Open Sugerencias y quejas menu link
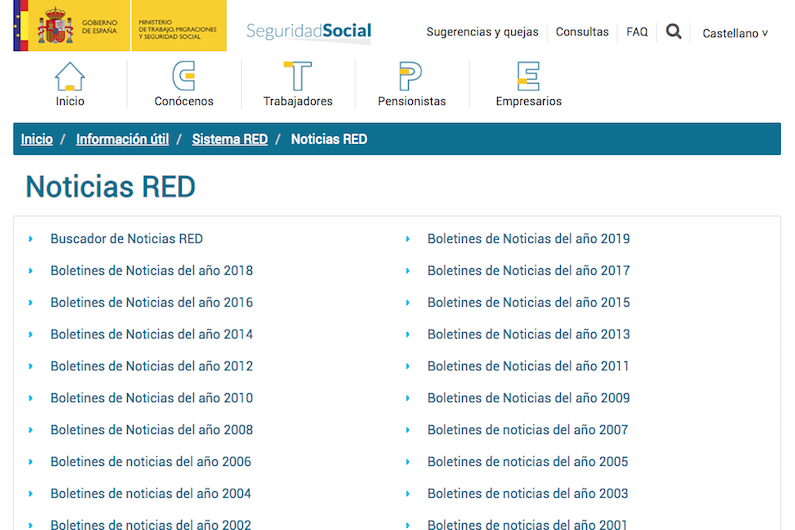Image resolution: width=795 pixels, height=530 pixels. tap(482, 32)
